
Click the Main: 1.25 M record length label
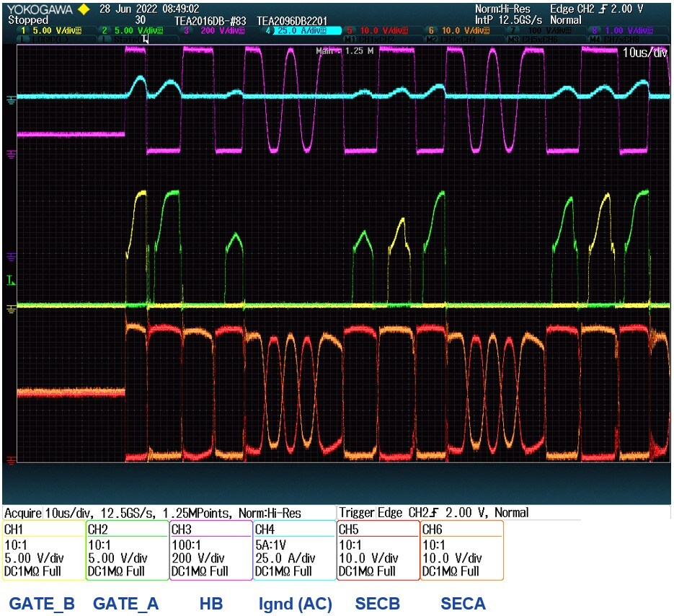pyautogui.click(x=345, y=51)
